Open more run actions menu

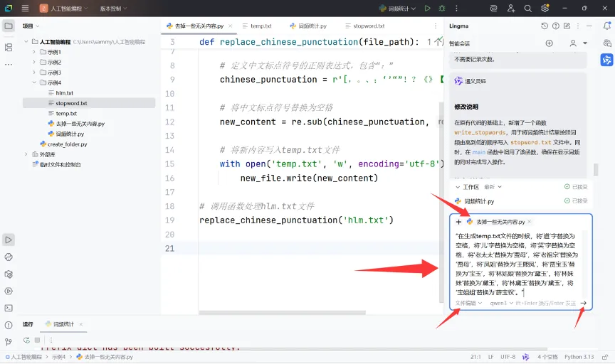(x=456, y=9)
